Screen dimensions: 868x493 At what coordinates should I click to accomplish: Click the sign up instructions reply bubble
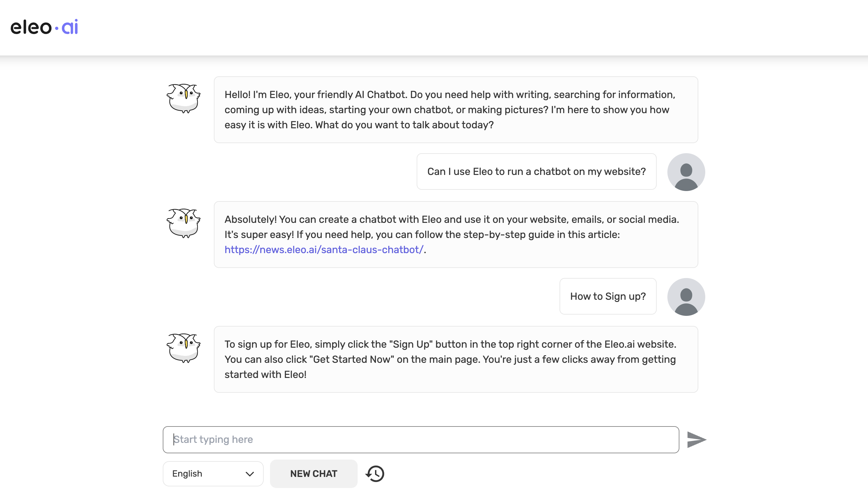click(456, 359)
